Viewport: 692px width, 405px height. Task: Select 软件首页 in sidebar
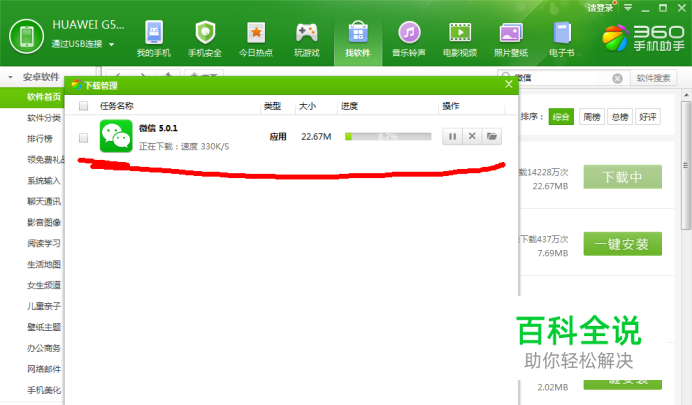[x=44, y=97]
